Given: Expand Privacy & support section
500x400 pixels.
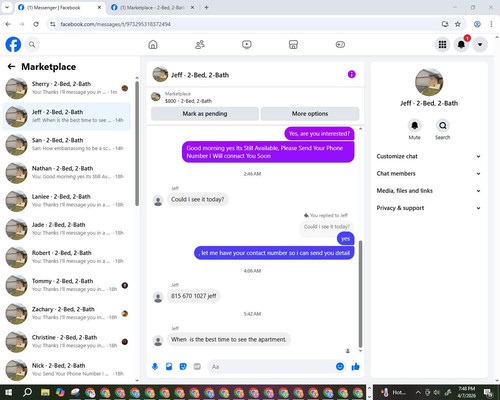Looking at the screenshot, I should pyautogui.click(x=429, y=208).
